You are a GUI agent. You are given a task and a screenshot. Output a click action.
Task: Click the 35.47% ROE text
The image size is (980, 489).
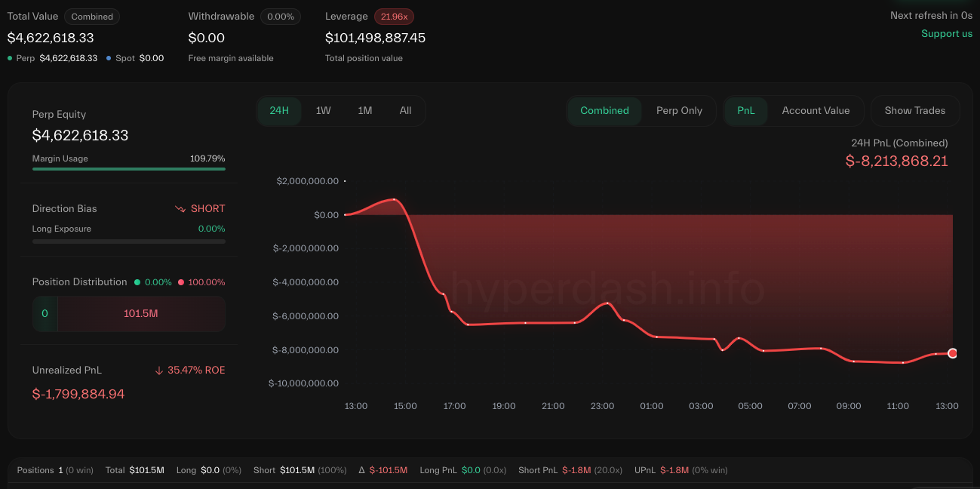point(196,371)
